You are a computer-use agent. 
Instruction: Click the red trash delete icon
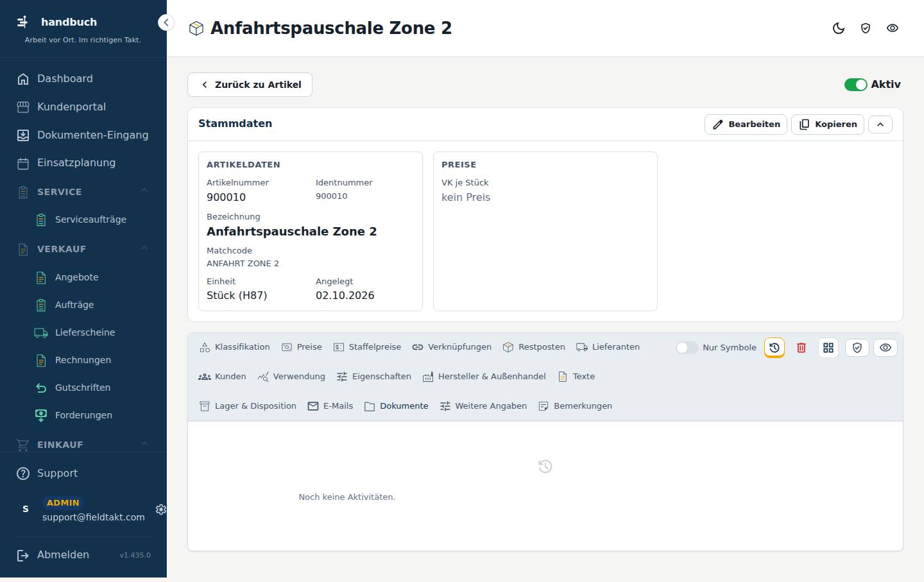click(x=801, y=348)
